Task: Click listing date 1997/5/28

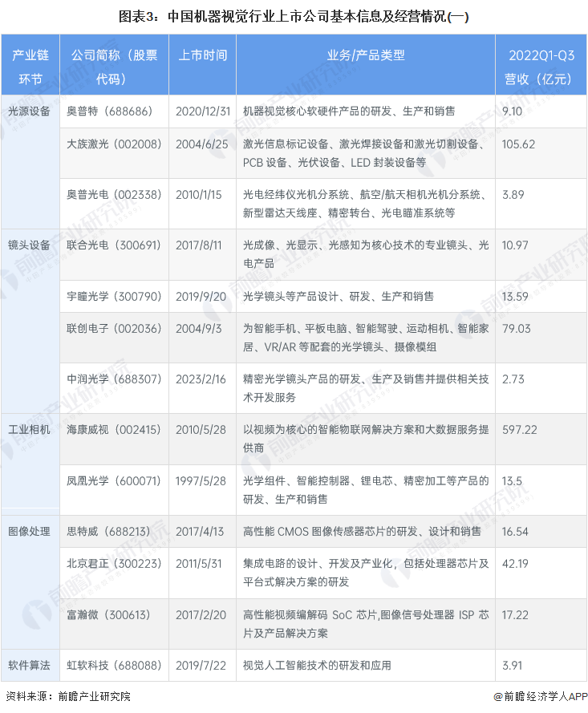Action: [201, 481]
